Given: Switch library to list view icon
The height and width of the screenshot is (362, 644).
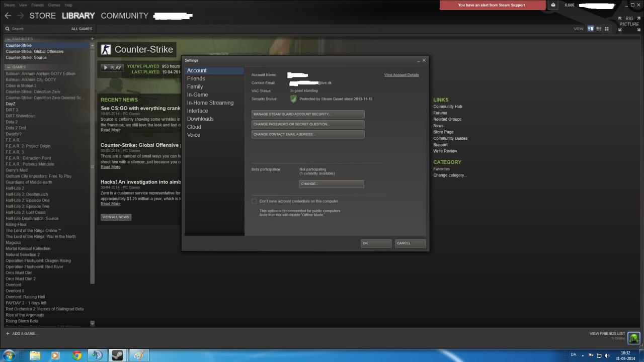Looking at the screenshot, I should (599, 29).
